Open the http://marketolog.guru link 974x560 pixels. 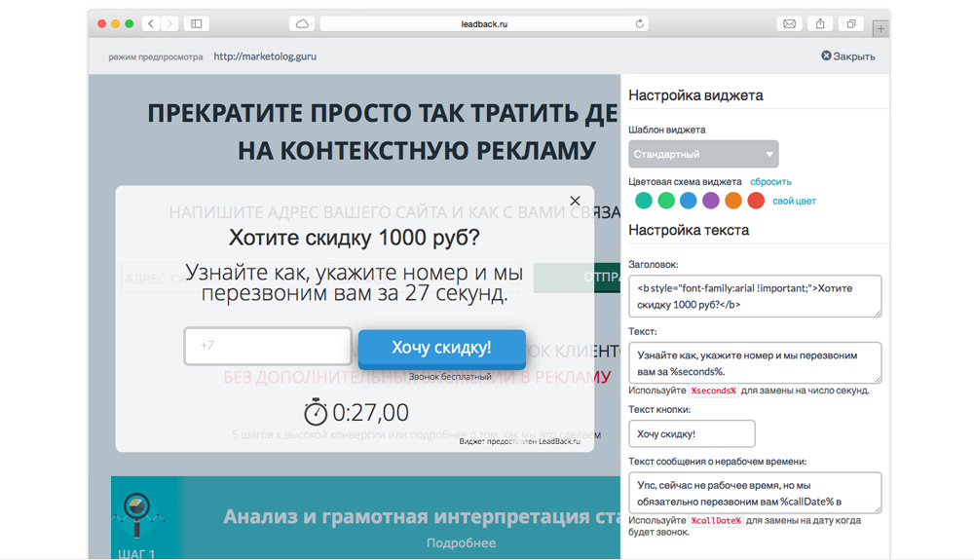pos(265,56)
